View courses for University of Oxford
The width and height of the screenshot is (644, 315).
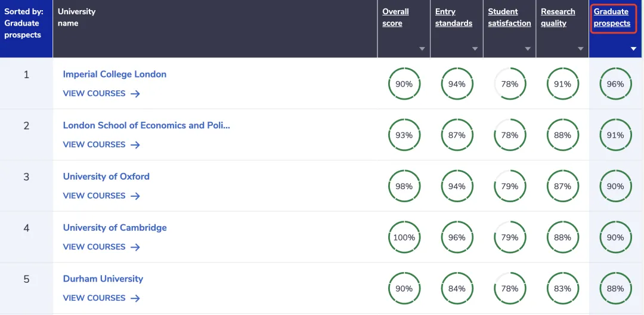(94, 196)
